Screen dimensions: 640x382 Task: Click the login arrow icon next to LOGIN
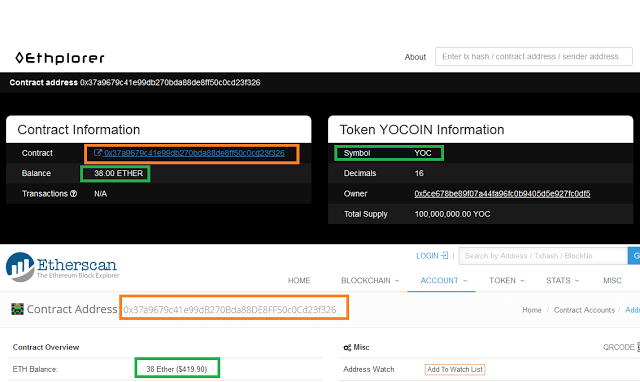tap(444, 255)
